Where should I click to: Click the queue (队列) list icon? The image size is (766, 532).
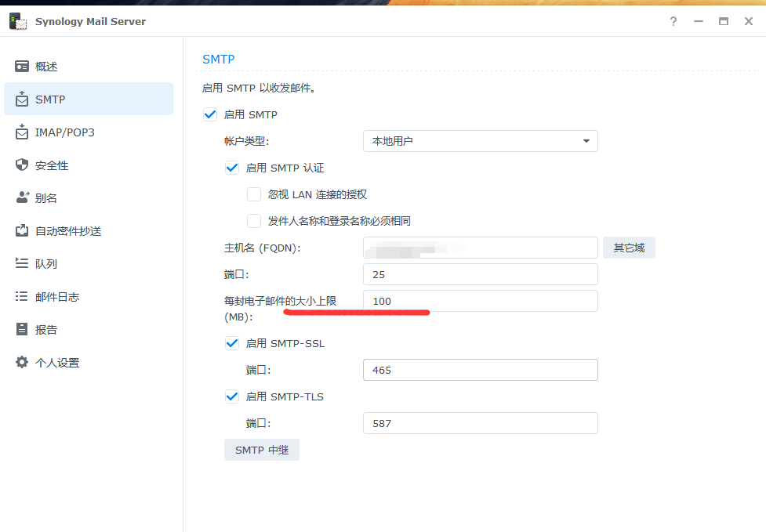(22, 264)
